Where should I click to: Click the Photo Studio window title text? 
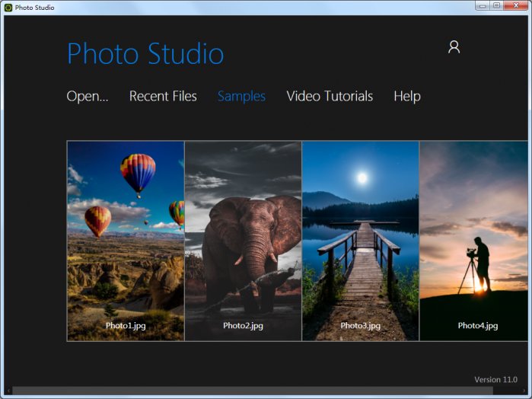(x=35, y=7)
